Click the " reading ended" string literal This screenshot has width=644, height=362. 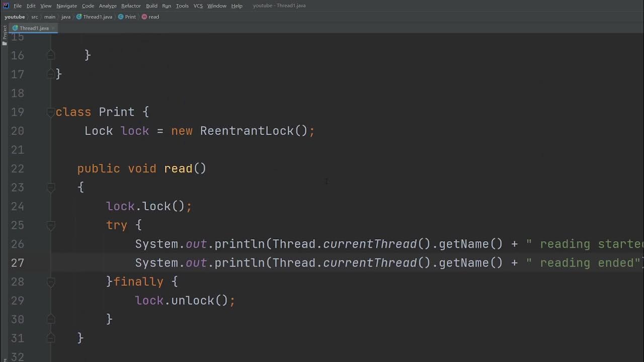pyautogui.click(x=583, y=262)
